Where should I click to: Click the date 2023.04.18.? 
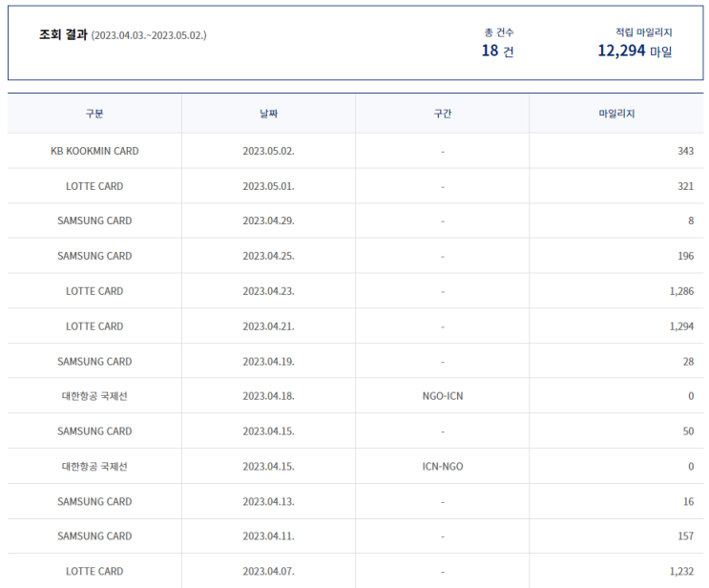point(268,396)
